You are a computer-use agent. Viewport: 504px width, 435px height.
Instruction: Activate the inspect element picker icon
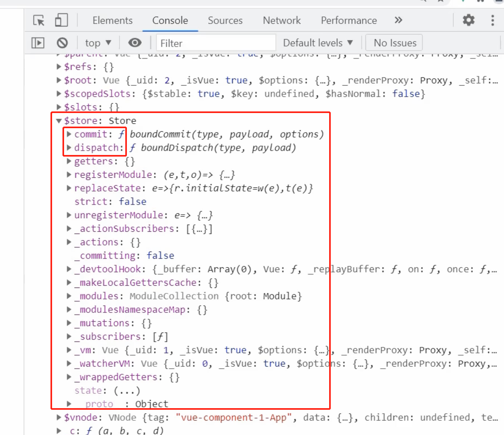(39, 21)
